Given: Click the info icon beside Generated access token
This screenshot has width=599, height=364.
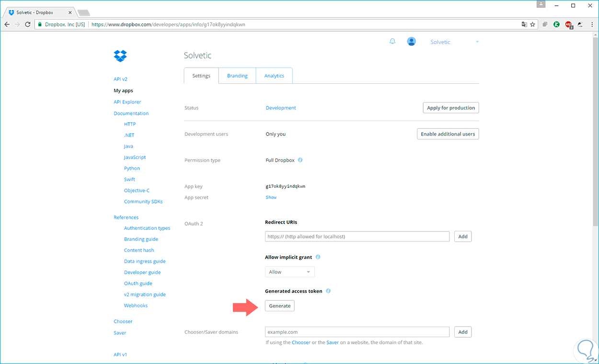Looking at the screenshot, I should pyautogui.click(x=328, y=291).
